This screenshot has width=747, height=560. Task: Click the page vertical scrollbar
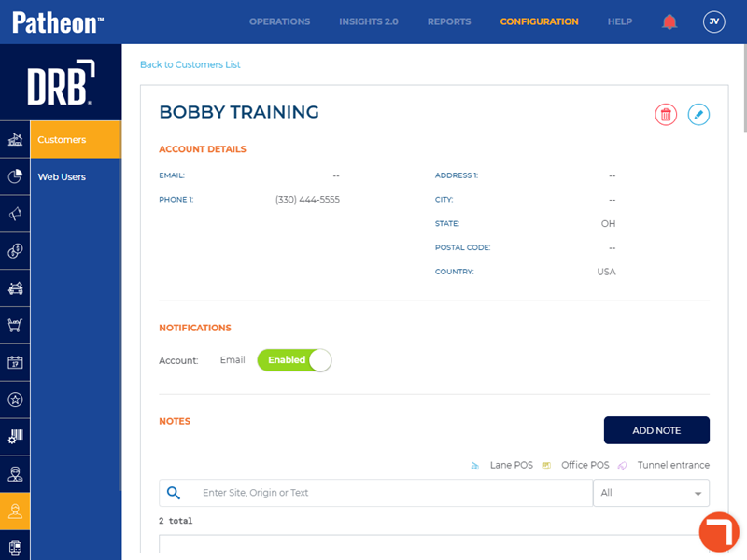tap(744, 88)
